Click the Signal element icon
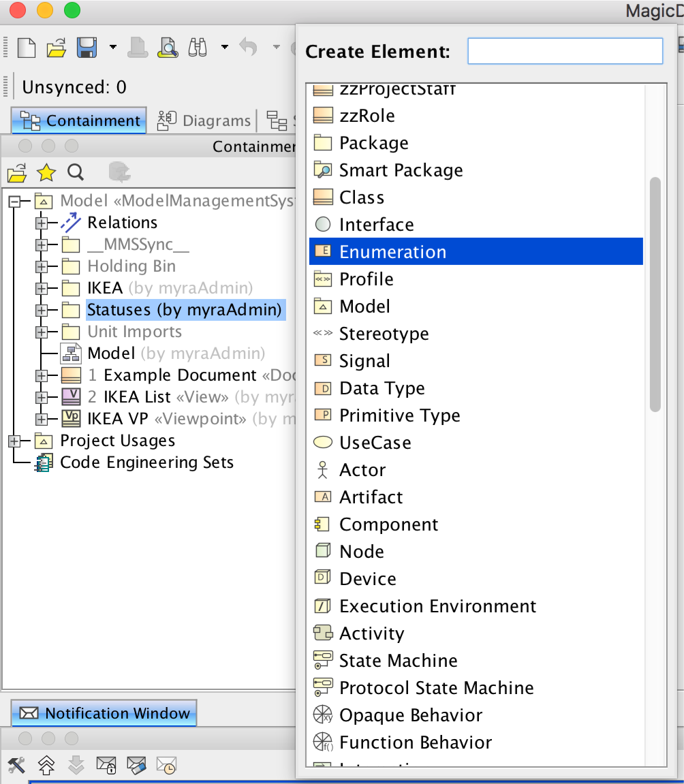 322,360
